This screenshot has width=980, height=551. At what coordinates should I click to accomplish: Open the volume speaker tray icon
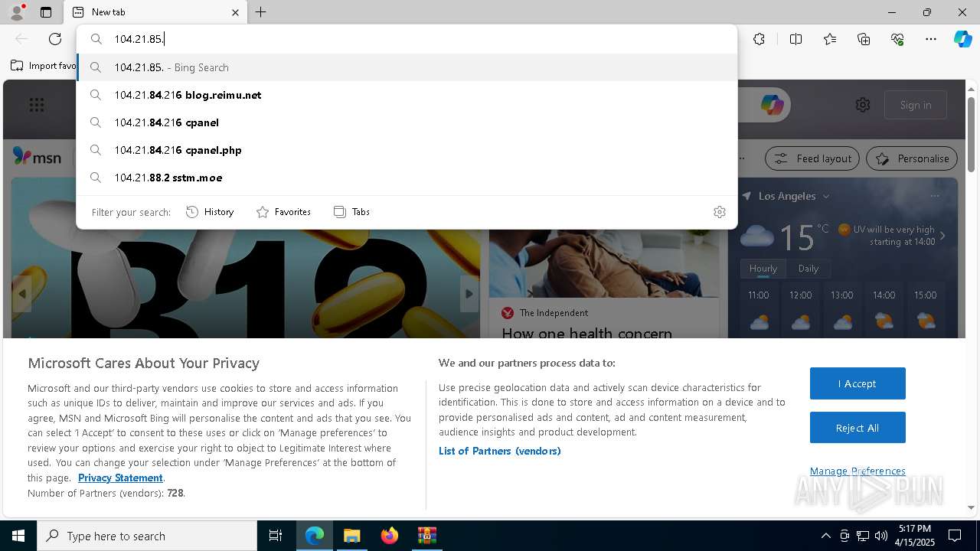click(x=881, y=536)
